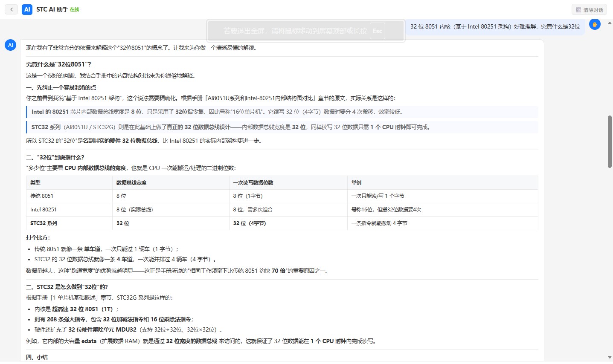
Task: Click the 传统 8051 table cell
Action: point(69,196)
